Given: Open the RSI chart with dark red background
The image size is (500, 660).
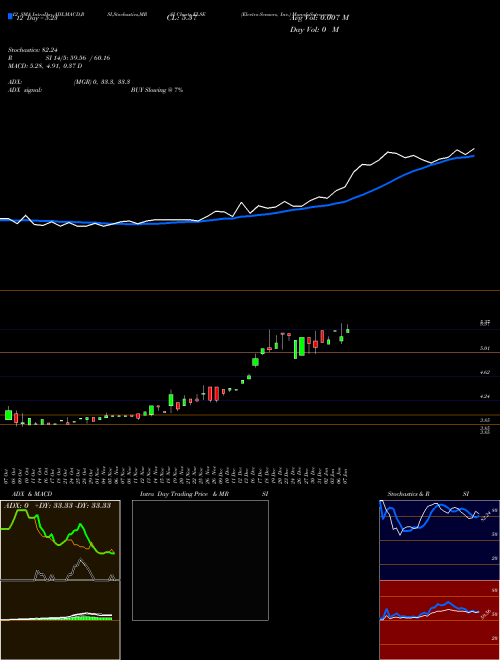Looking at the screenshot, I should 439,620.
